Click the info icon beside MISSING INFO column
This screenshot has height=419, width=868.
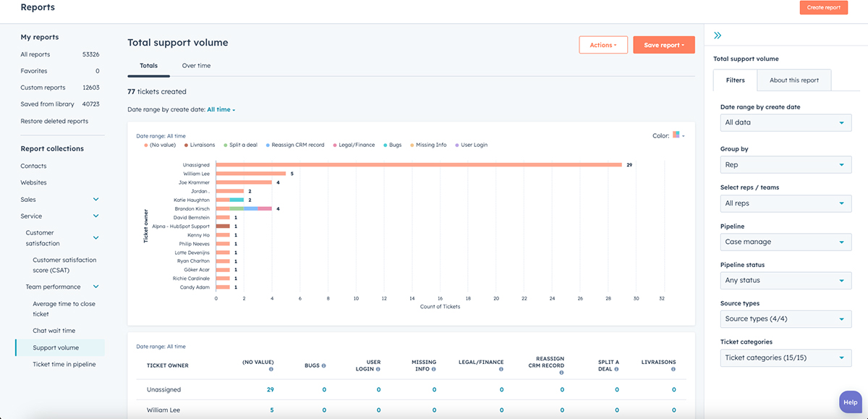coord(434,369)
